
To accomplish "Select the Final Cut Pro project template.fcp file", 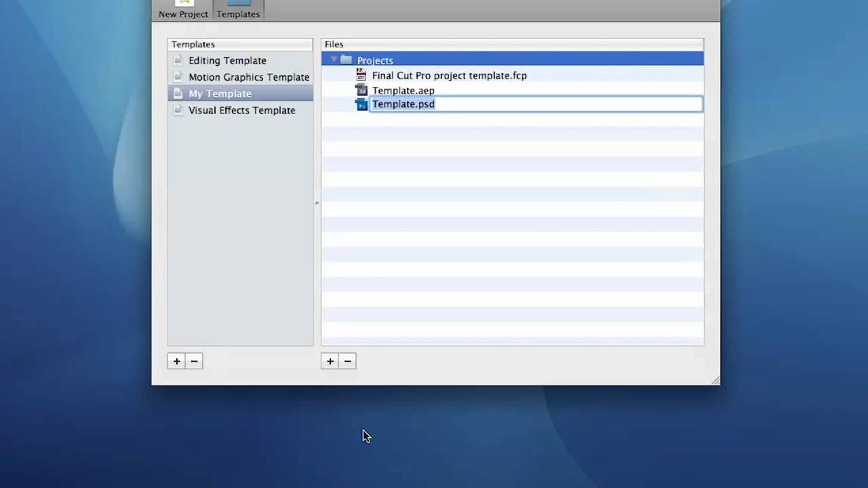I will click(x=450, y=75).
